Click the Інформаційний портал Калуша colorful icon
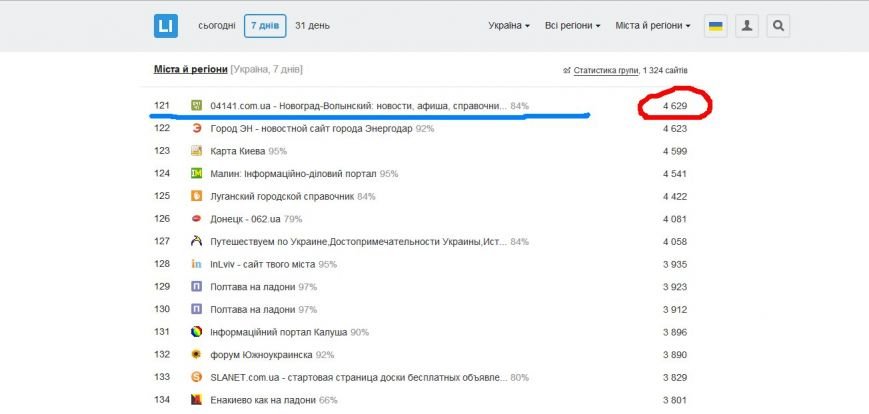The image size is (869, 414). tap(197, 332)
